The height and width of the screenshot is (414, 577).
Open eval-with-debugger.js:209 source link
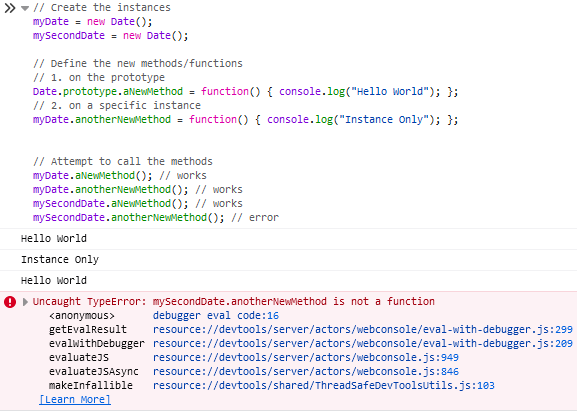coord(362,343)
